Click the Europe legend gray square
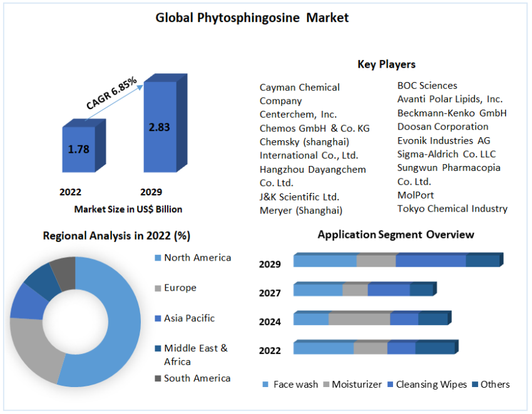The width and height of the screenshot is (532, 414). 158,288
